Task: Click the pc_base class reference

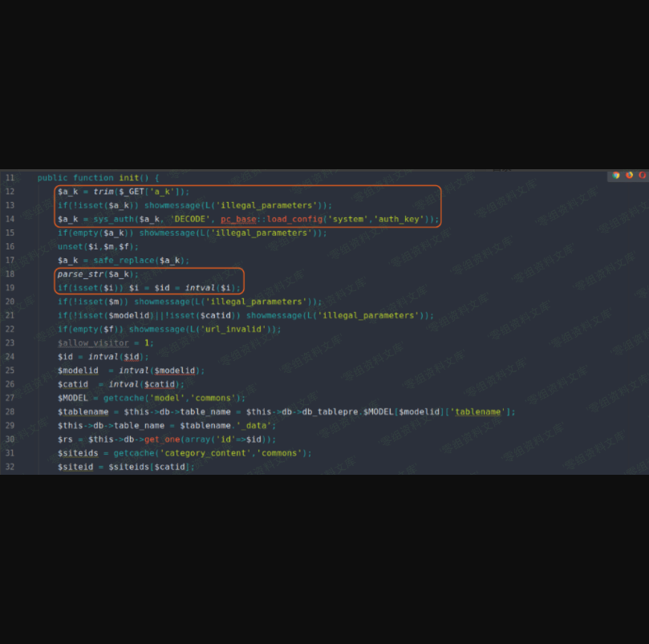Action: (x=238, y=219)
